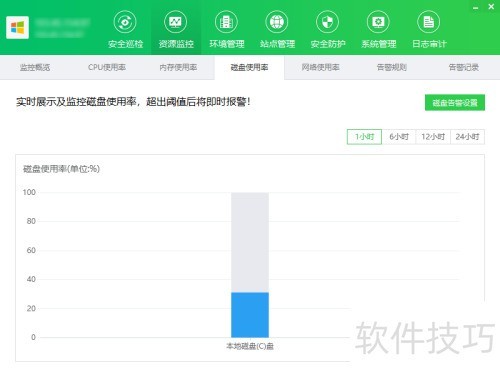The width and height of the screenshot is (500, 375).
Task: Click the green 磁盘告警设置 button
Action: click(x=455, y=103)
